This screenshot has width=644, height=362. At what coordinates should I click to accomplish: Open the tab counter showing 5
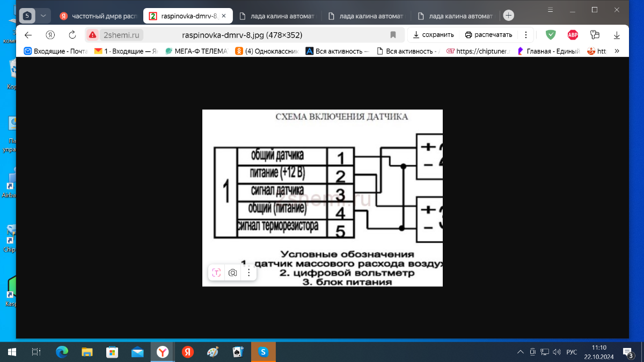27,16
